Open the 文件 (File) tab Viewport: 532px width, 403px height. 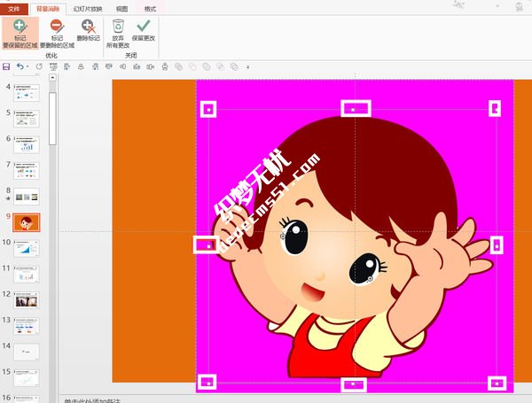pyautogui.click(x=13, y=8)
